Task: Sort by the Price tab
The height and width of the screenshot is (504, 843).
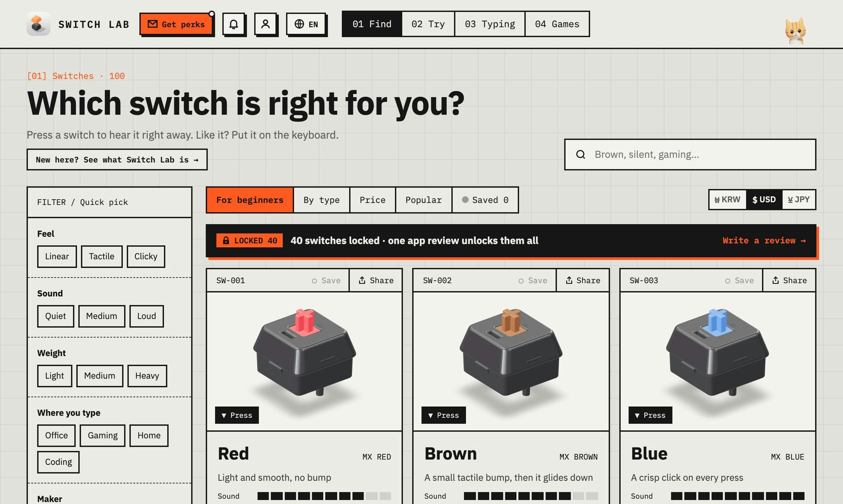Action: [373, 200]
